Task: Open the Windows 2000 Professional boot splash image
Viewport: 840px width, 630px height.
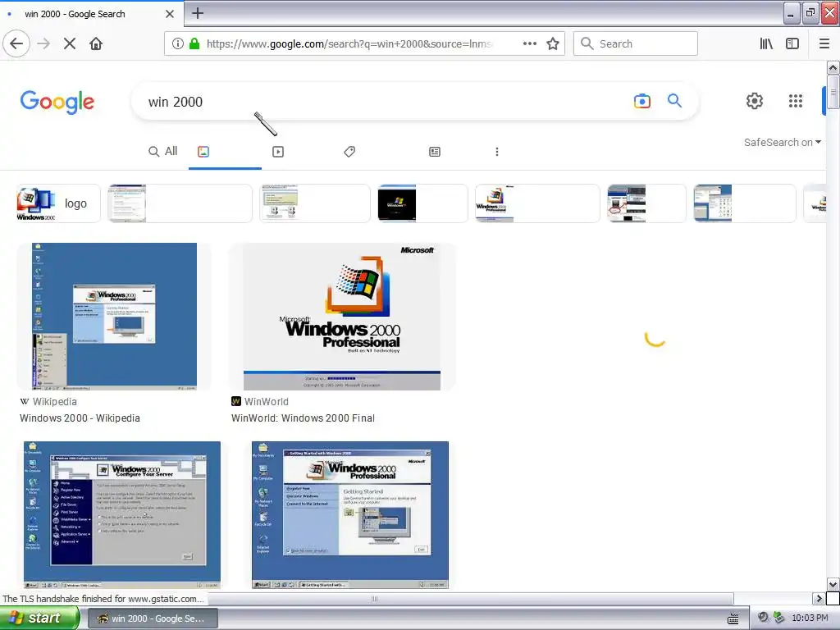Action: 342,316
